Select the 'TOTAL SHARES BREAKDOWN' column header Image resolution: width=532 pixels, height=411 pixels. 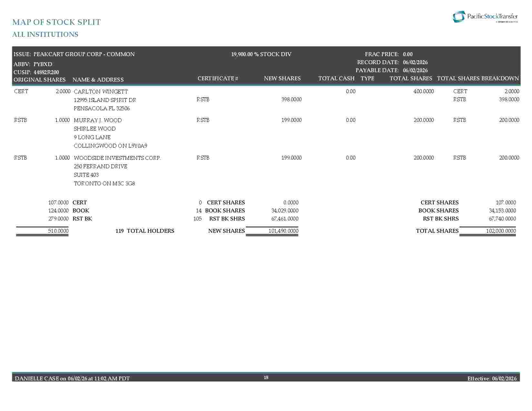[x=478, y=78]
